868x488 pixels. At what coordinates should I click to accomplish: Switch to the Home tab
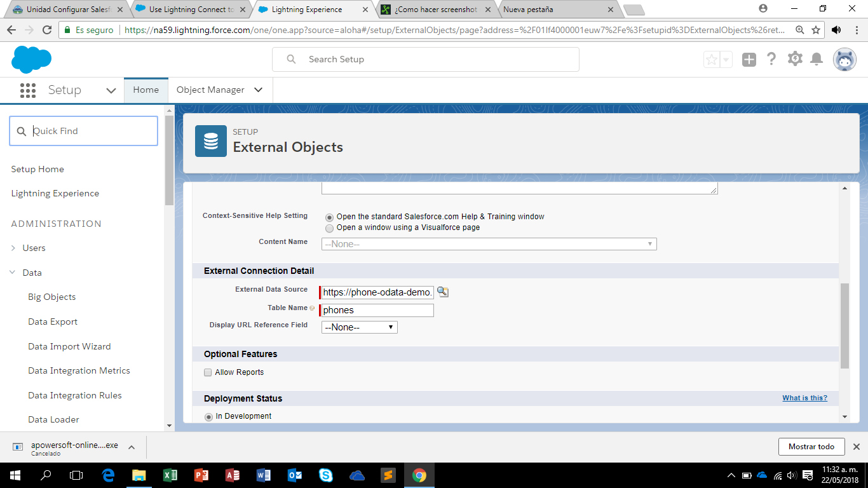click(x=146, y=90)
